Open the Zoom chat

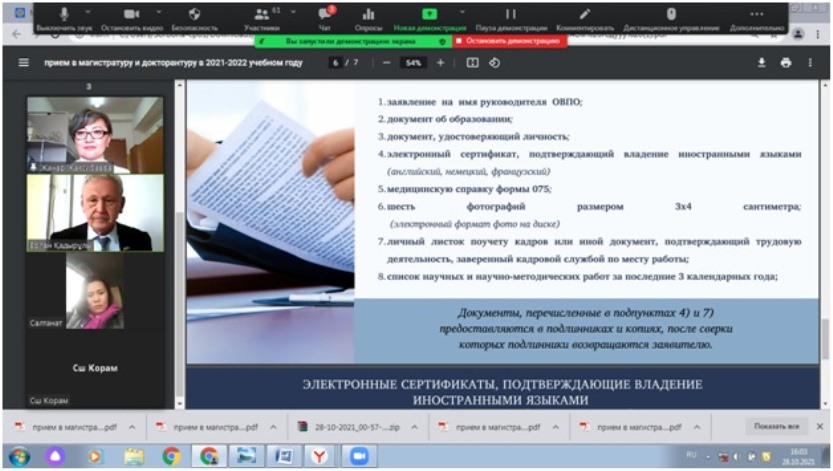coord(324,15)
